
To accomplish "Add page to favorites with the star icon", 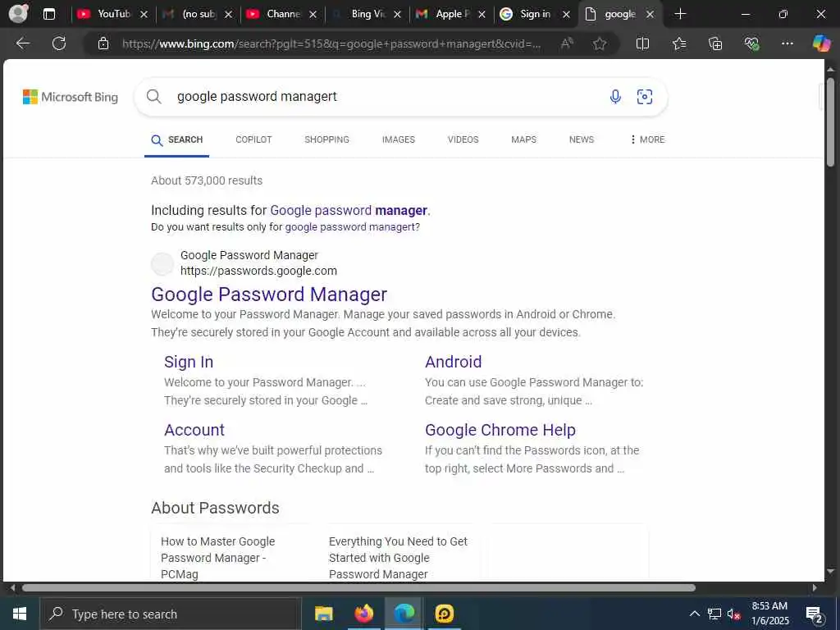I will pyautogui.click(x=600, y=43).
